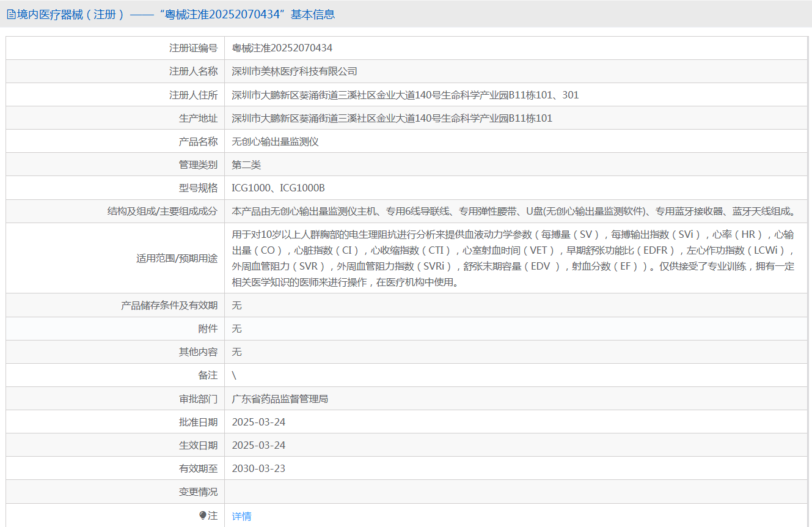Viewport: 812px width, 527px height.
Task: Select the 无 value in 产品储存条件及有效期 row
Action: [x=237, y=305]
